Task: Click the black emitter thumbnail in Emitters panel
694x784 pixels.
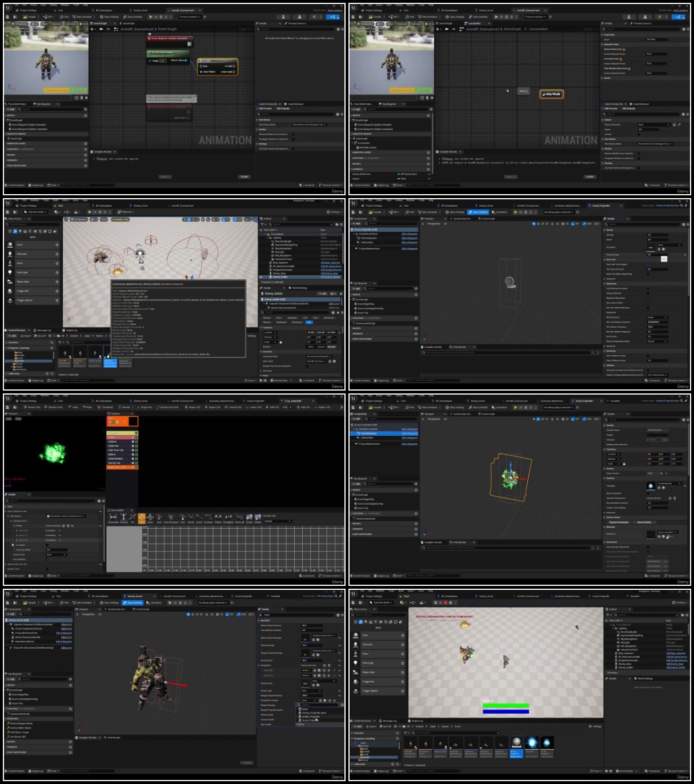Action: 133,421
